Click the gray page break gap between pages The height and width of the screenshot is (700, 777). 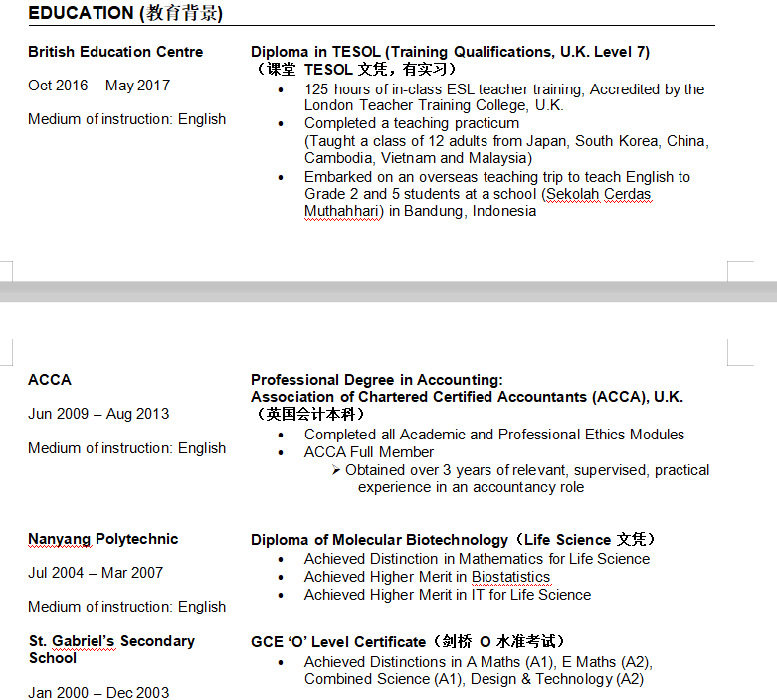(388, 292)
